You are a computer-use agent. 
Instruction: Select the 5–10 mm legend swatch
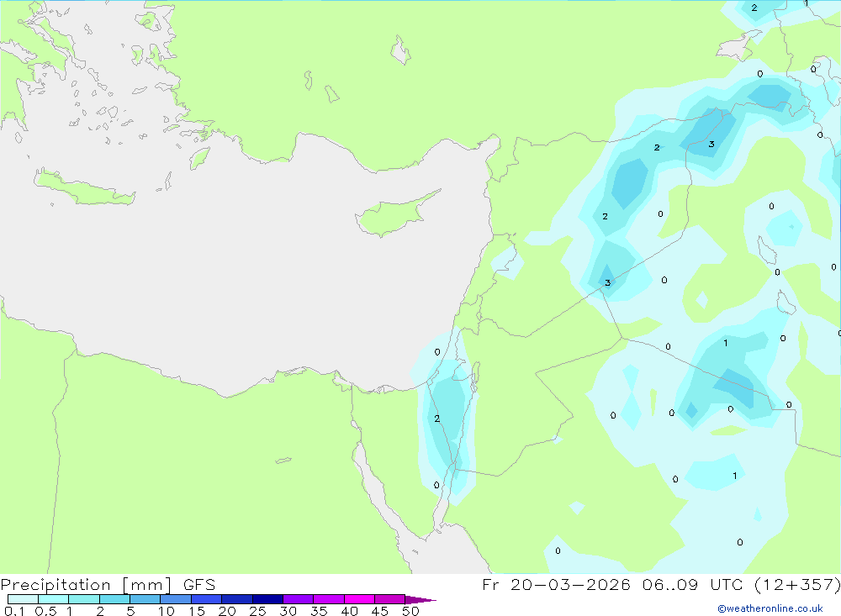(145, 599)
